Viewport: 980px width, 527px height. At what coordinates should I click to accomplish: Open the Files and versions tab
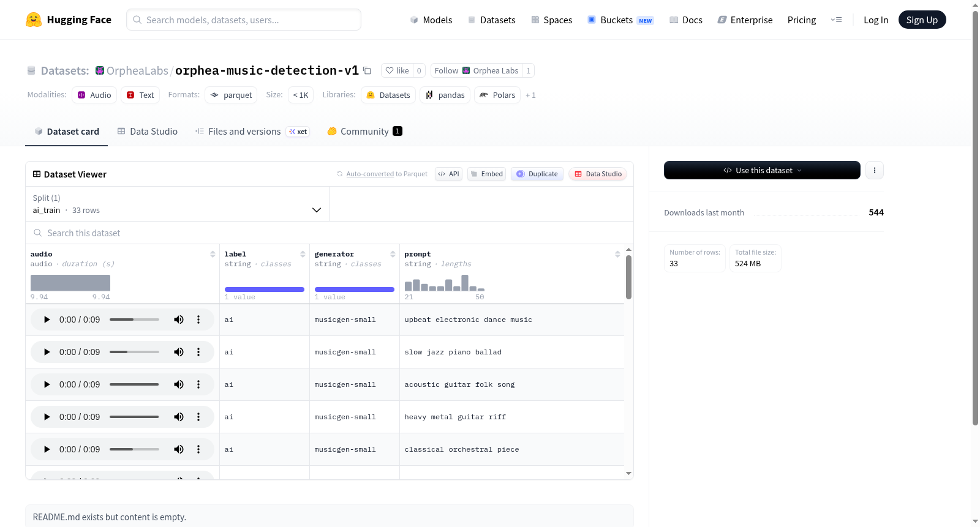click(x=252, y=132)
